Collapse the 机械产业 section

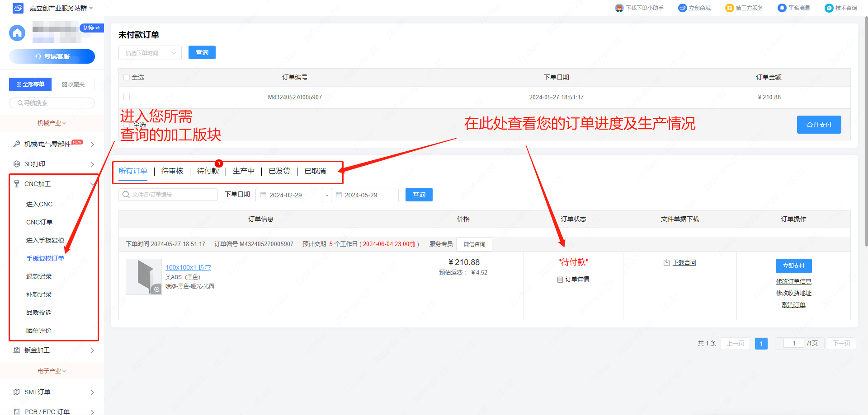[52, 123]
